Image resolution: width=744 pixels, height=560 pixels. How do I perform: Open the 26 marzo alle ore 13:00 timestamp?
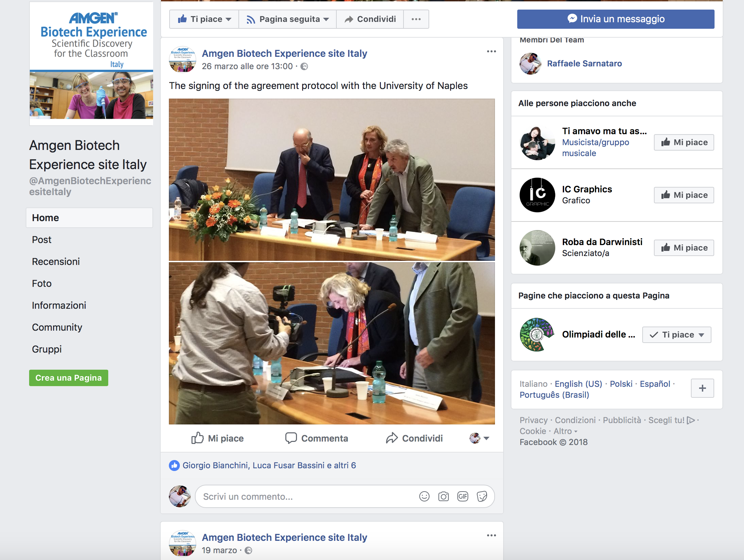coord(247,66)
